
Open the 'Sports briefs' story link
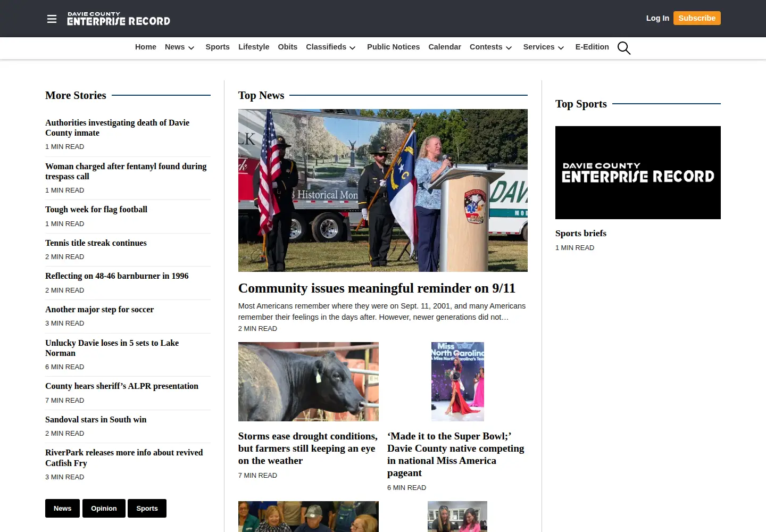(581, 234)
